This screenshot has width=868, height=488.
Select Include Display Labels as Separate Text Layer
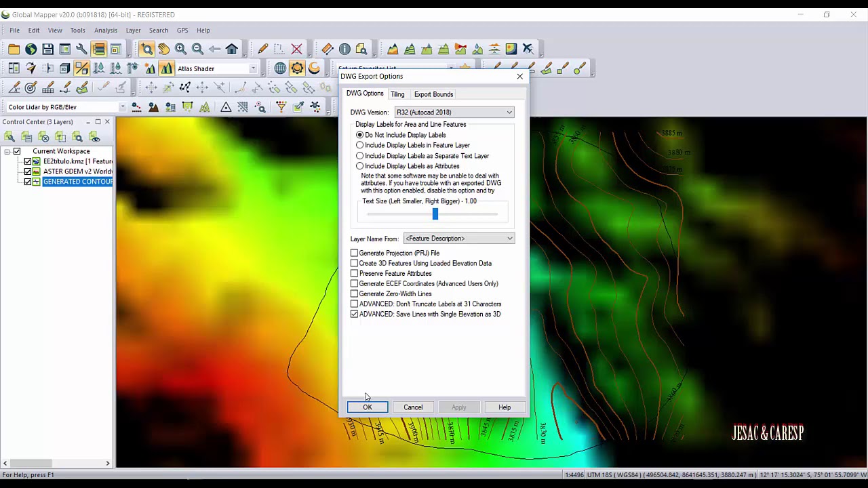pos(360,156)
